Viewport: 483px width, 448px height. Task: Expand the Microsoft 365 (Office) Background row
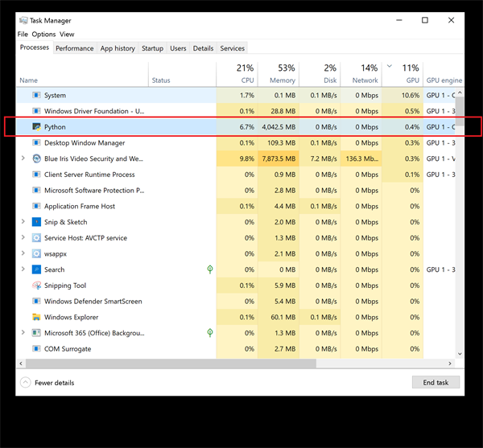(23, 332)
